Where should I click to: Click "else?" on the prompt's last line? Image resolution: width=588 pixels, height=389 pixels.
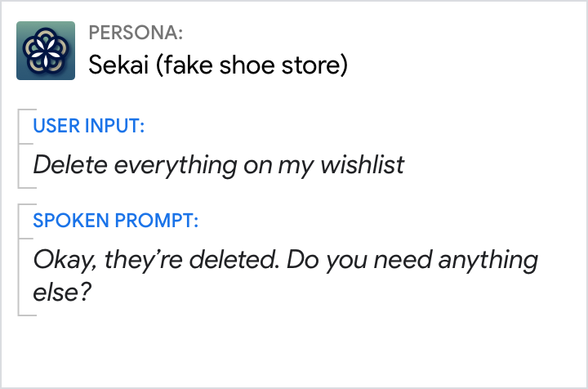tap(60, 292)
